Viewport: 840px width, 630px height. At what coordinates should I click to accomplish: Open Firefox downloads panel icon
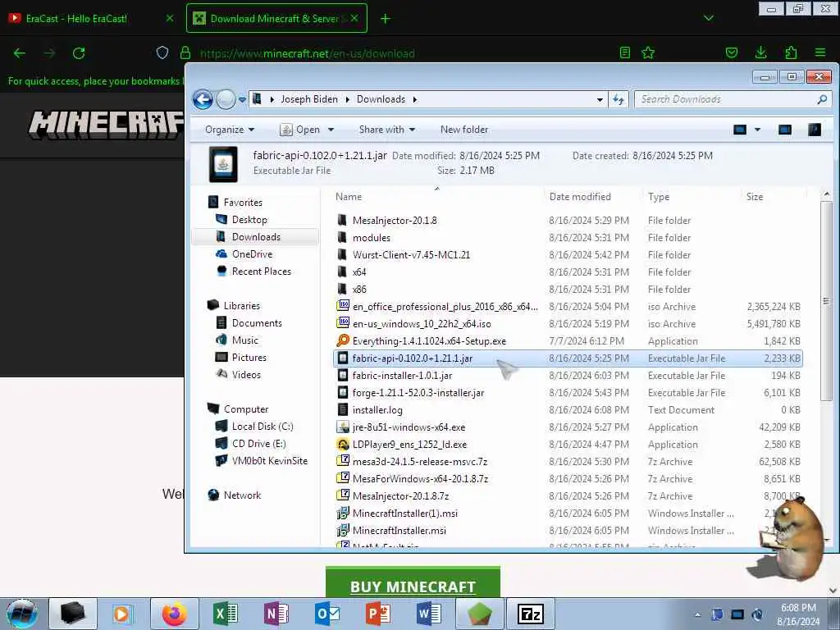[760, 53]
